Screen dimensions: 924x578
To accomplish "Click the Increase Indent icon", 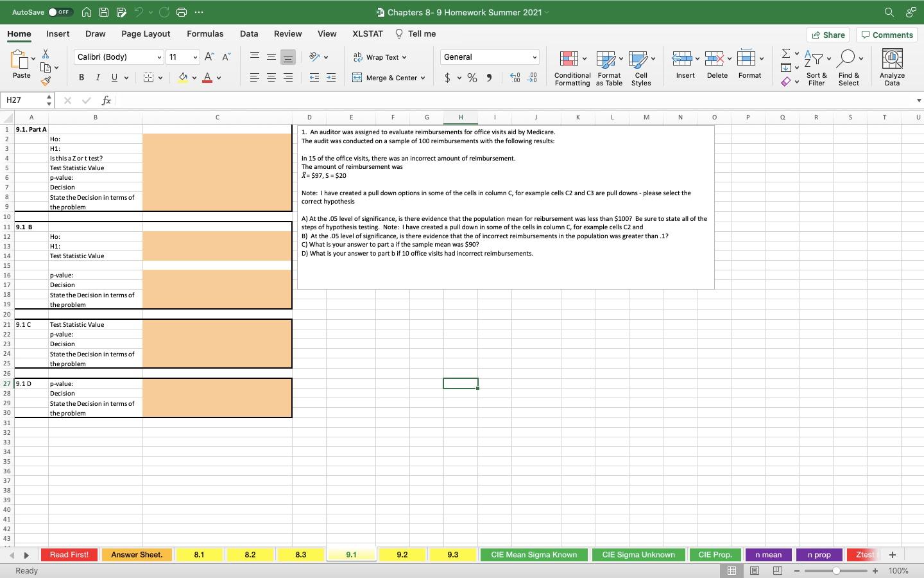I will 331,78.
